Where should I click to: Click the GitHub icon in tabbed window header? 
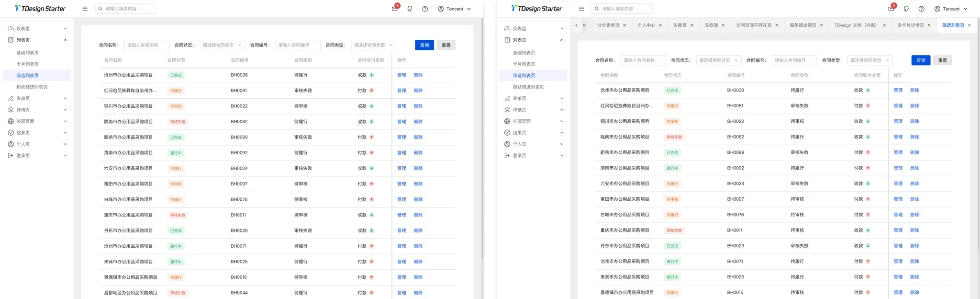pos(906,9)
